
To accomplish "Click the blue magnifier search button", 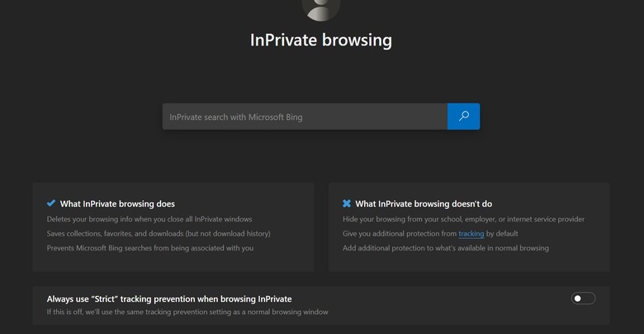I will pos(463,117).
